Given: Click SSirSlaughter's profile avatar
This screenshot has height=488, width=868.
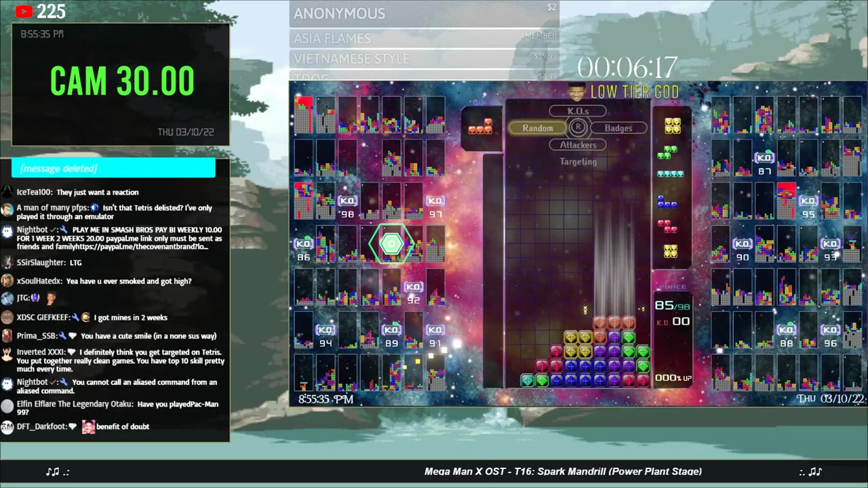Looking at the screenshot, I should click(7, 262).
